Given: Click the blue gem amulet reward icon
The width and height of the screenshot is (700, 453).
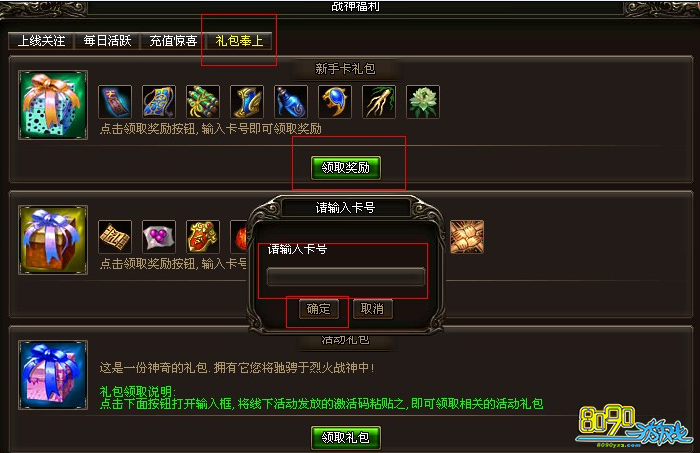Looking at the screenshot, I should pos(335,102).
